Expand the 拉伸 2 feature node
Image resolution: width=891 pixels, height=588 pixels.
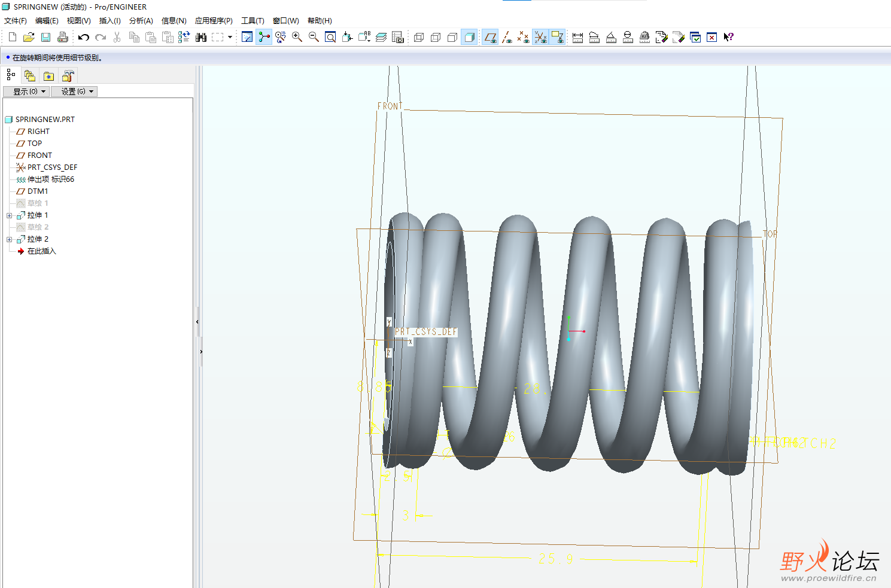pos(9,239)
